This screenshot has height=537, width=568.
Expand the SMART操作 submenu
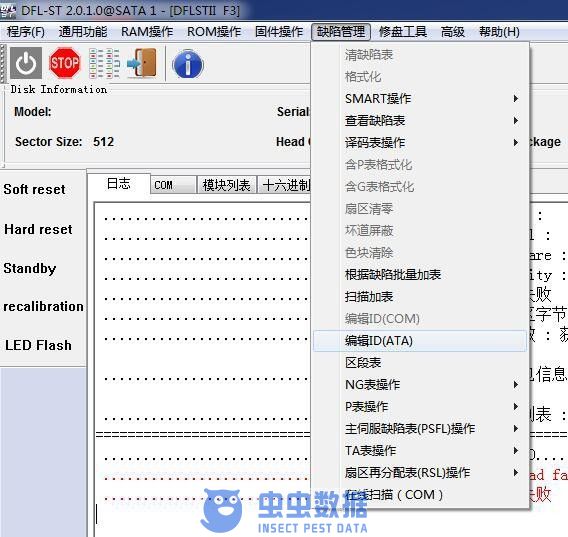pyautogui.click(x=419, y=99)
